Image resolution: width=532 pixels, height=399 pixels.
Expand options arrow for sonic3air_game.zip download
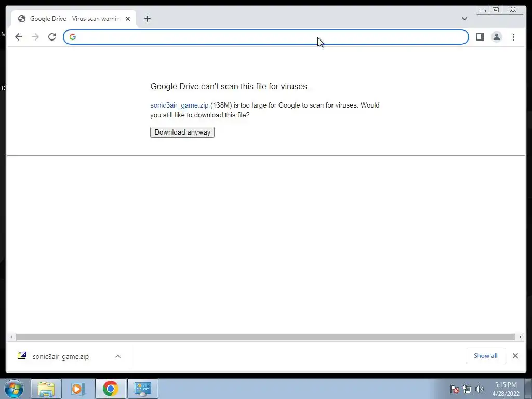(x=118, y=356)
